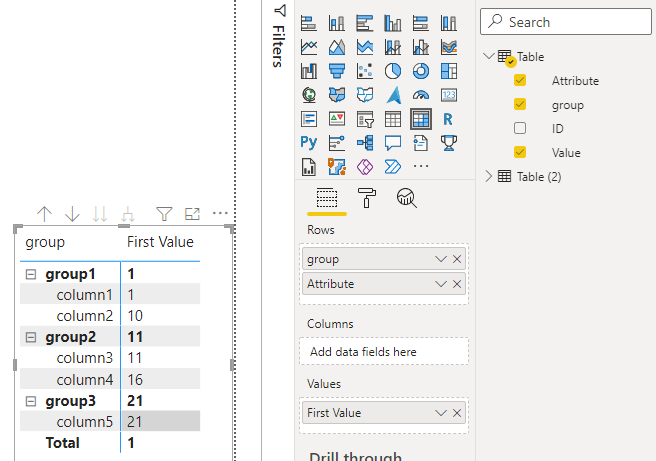Open dropdown for First Value field

point(441,413)
